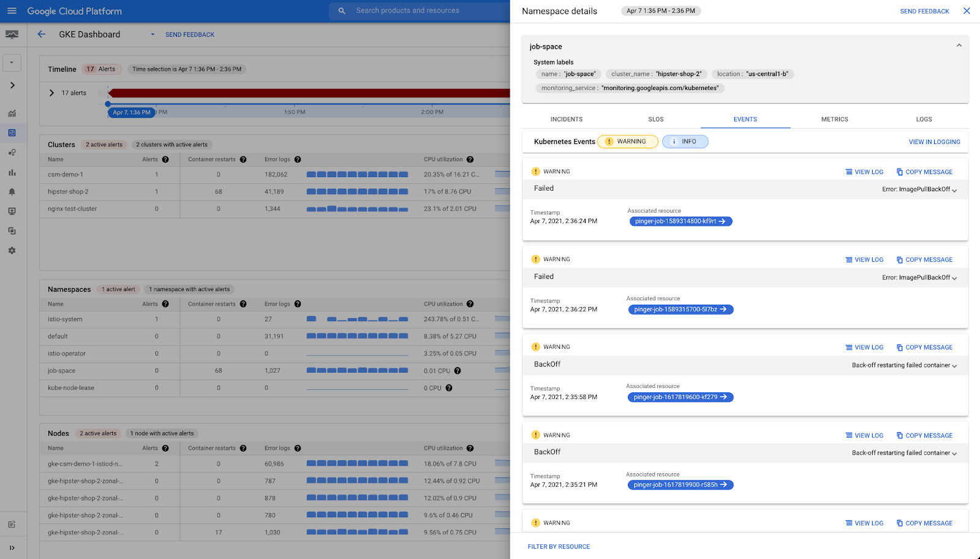Click the timeline start handle at 1:36 PM
980x559 pixels.
(x=108, y=104)
